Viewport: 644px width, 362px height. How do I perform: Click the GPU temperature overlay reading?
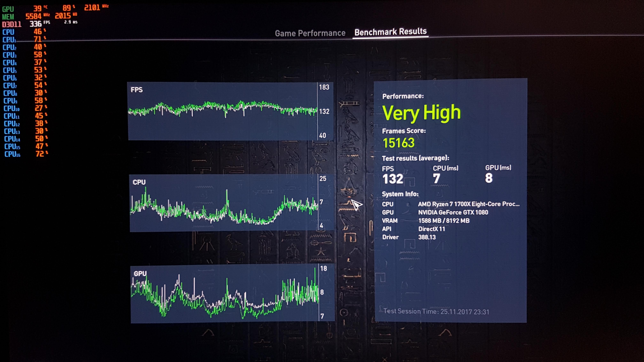38,8
